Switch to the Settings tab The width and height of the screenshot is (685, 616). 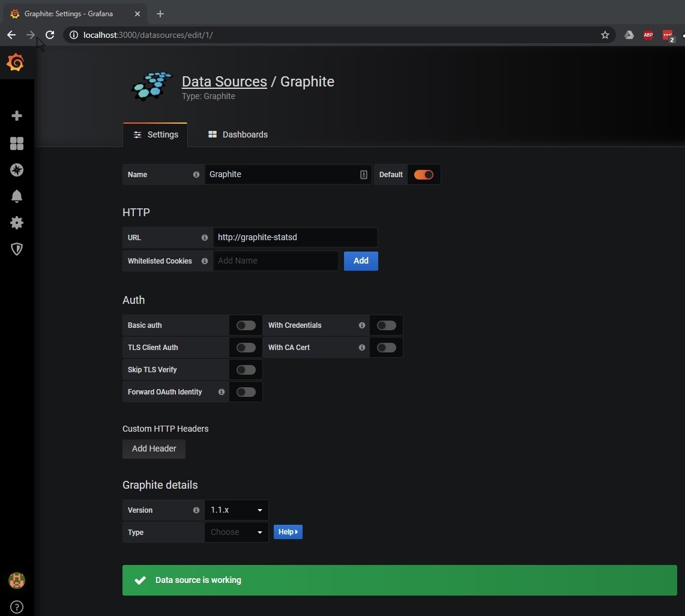click(155, 134)
